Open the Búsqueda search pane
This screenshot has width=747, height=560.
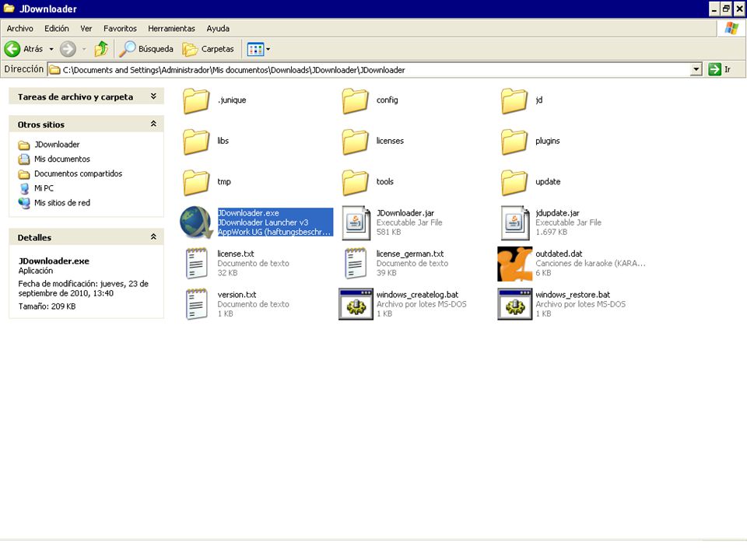[x=146, y=48]
